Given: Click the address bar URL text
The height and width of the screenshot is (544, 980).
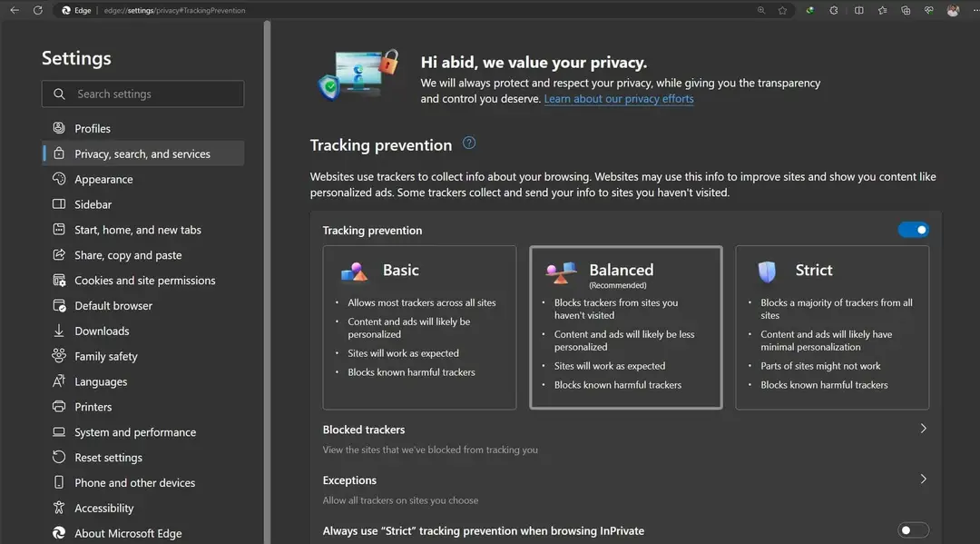Looking at the screenshot, I should point(175,10).
